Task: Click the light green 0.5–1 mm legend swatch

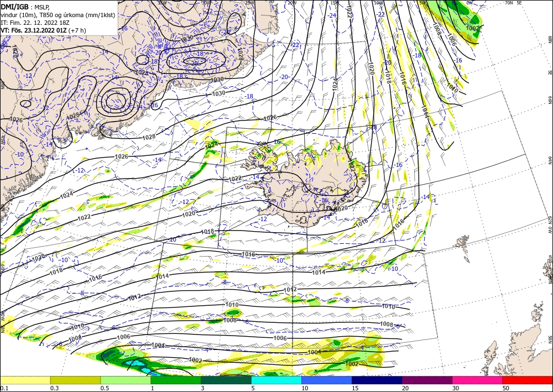Action: coord(126,380)
